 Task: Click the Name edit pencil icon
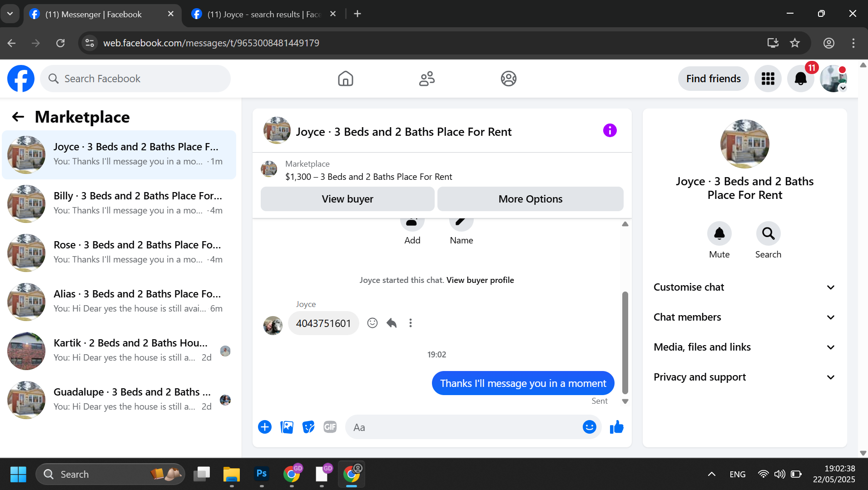461,224
